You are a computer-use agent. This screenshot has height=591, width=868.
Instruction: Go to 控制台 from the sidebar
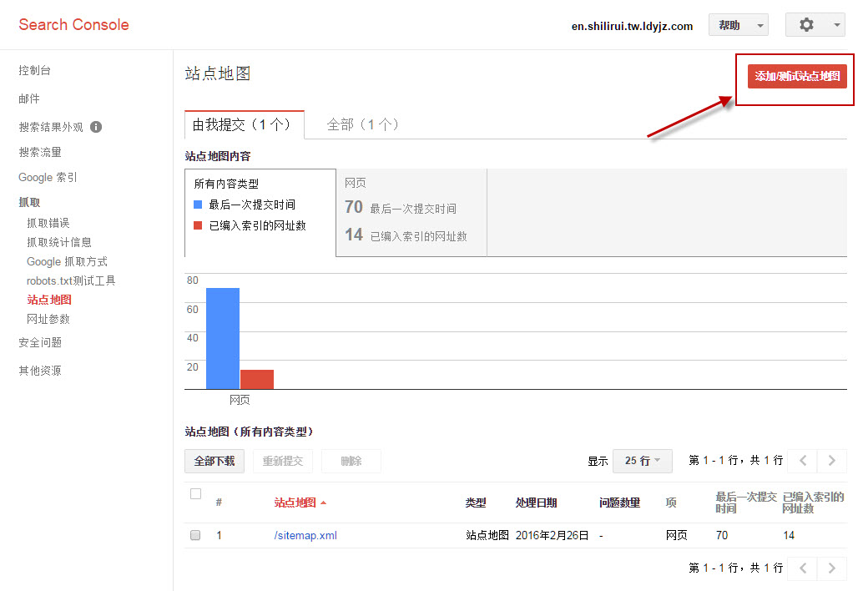(x=34, y=70)
